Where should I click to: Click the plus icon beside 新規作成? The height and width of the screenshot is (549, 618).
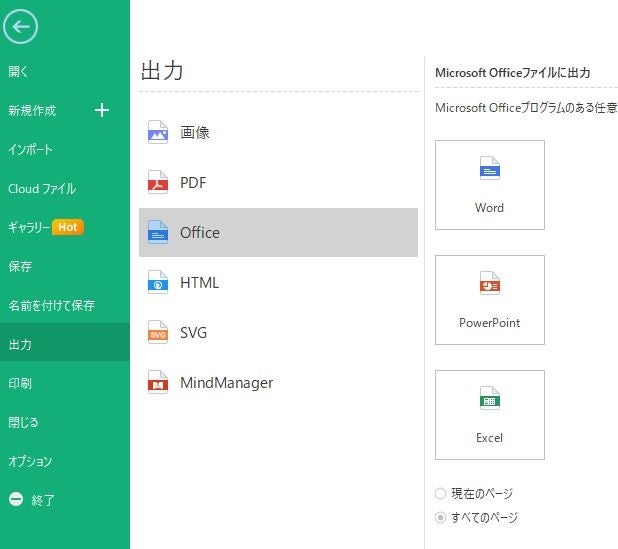pos(102,110)
